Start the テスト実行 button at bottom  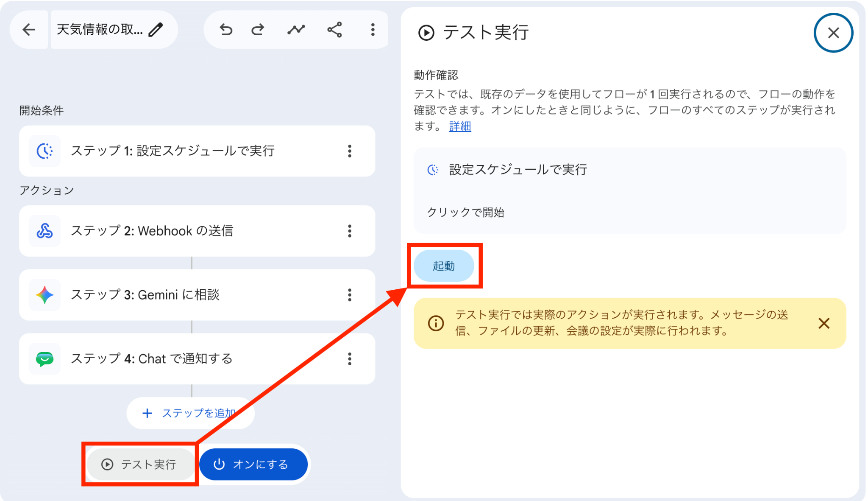pyautogui.click(x=139, y=465)
